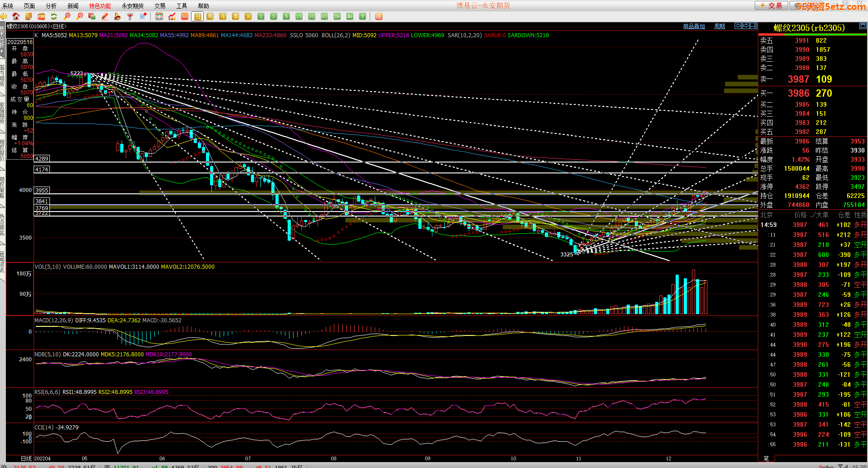Click the 4174 price level label
868x468 pixels.
pyautogui.click(x=42, y=169)
